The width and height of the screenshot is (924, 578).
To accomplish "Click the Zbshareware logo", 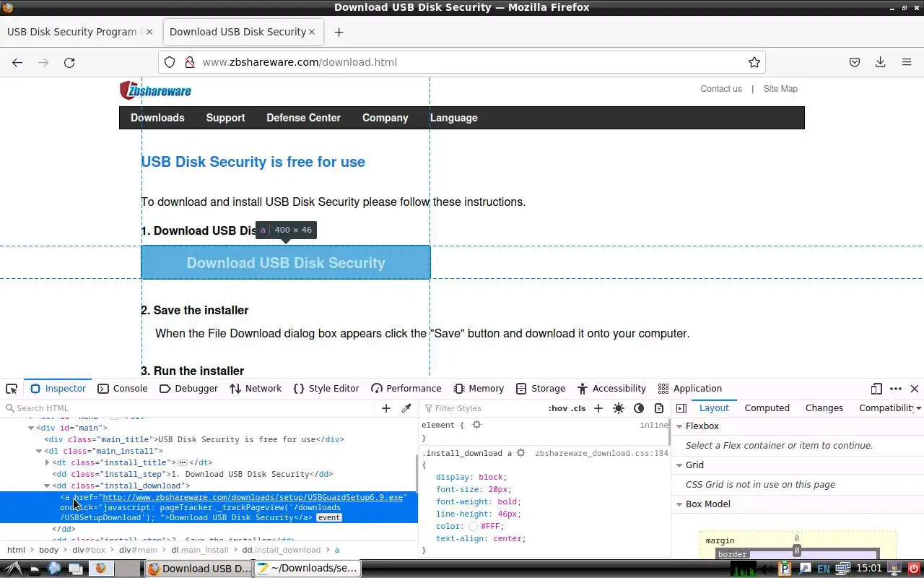I will click(155, 90).
